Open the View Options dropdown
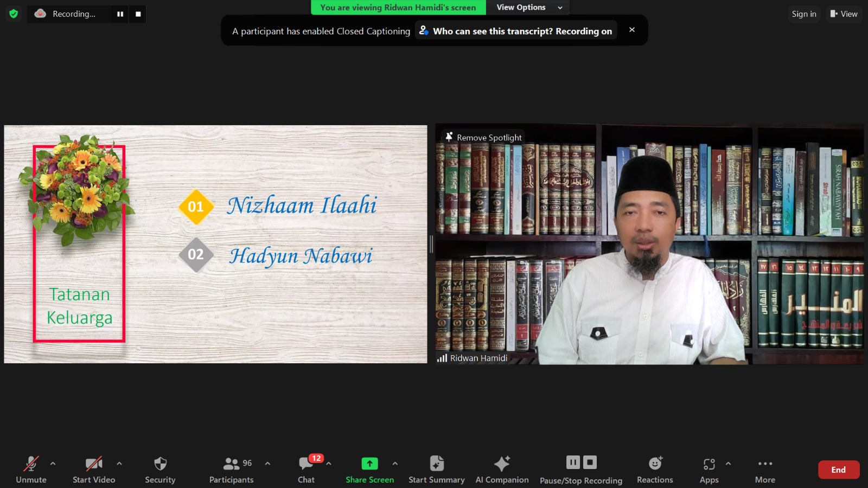This screenshot has height=488, width=868. point(529,8)
